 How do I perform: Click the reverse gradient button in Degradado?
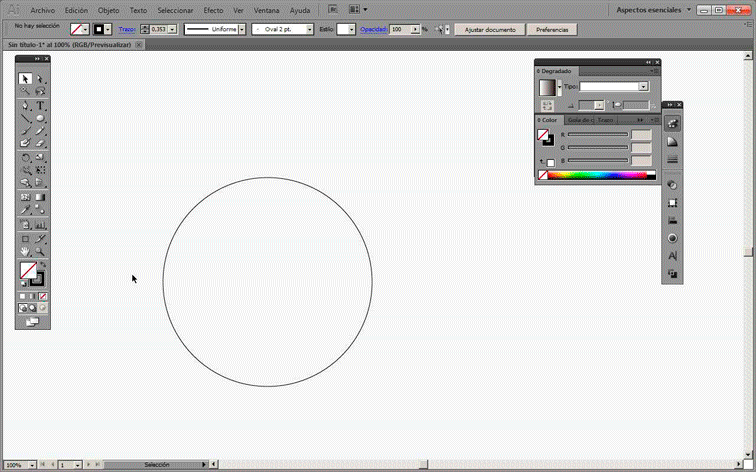[547, 105]
